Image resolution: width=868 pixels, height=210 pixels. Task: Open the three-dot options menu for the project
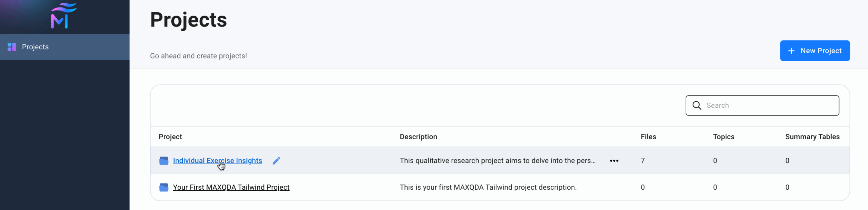click(x=614, y=161)
